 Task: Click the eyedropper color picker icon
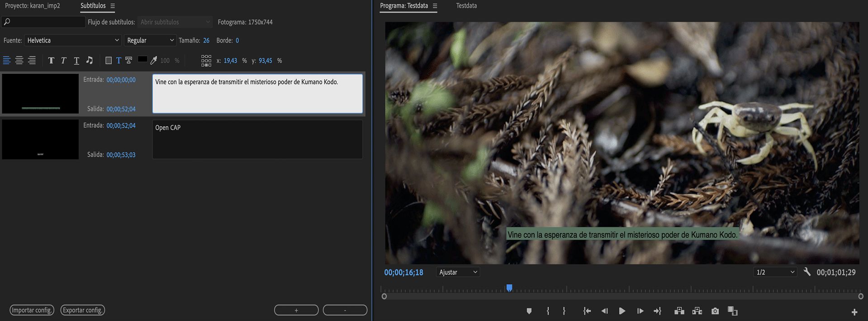pyautogui.click(x=154, y=60)
